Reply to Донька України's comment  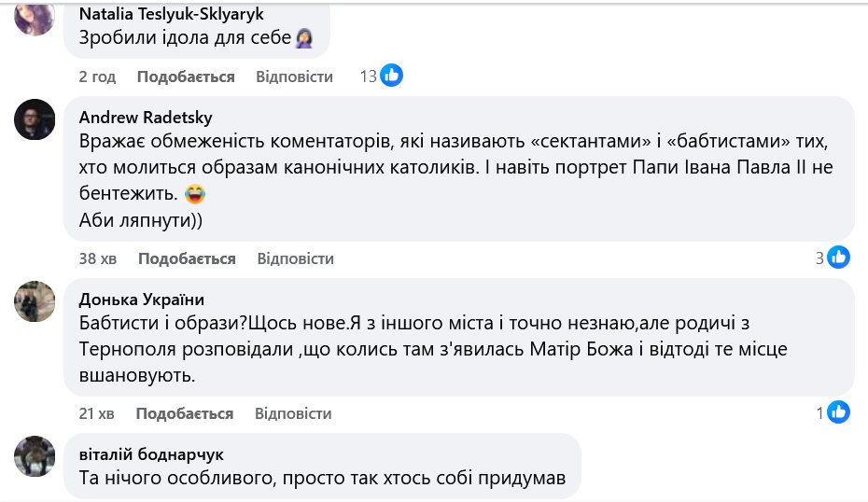point(293,413)
